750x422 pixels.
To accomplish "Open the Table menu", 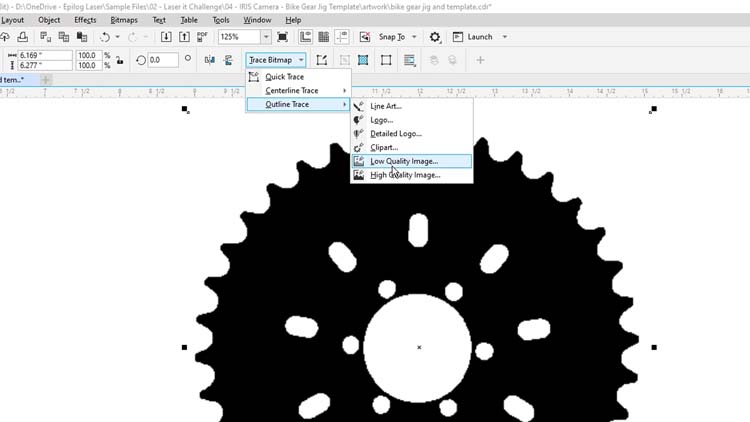I will pyautogui.click(x=189, y=20).
